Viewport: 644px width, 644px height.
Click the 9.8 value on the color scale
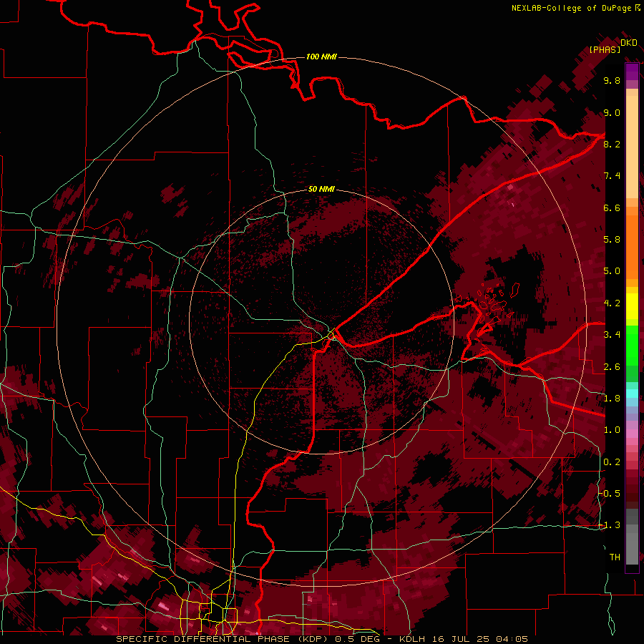click(x=612, y=80)
